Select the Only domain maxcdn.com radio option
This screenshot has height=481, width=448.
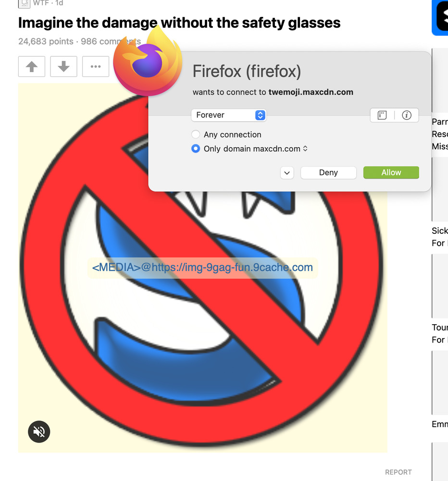coord(196,149)
